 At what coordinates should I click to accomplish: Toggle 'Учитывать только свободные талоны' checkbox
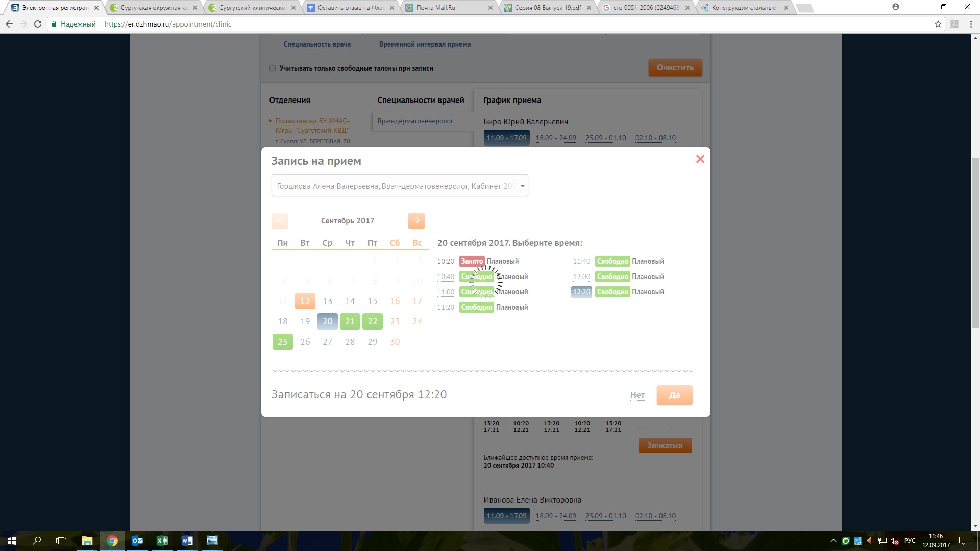click(x=273, y=68)
